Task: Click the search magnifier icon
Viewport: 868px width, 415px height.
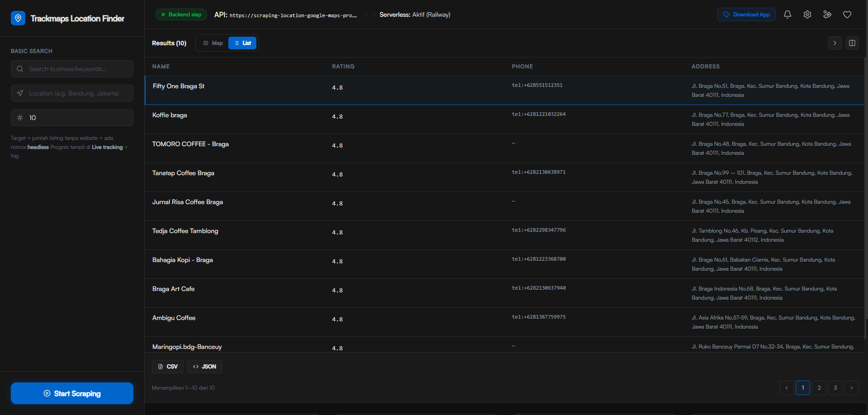Action: click(20, 69)
